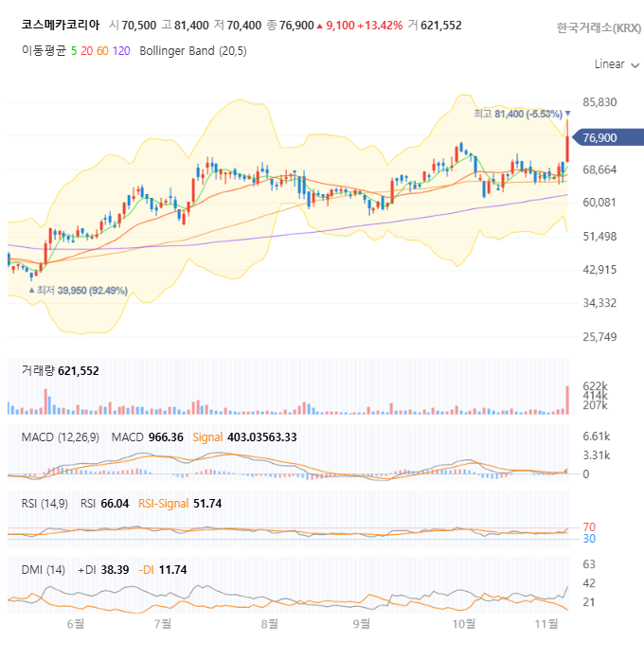The width and height of the screenshot is (644, 660).
Task: Click the 한국거래소(KRX) exchange label
Action: [x=599, y=28]
